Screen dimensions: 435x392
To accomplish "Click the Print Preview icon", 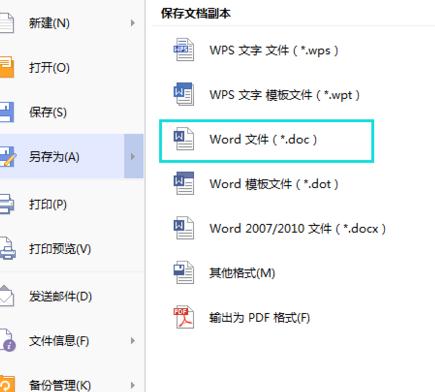I will point(7,248).
